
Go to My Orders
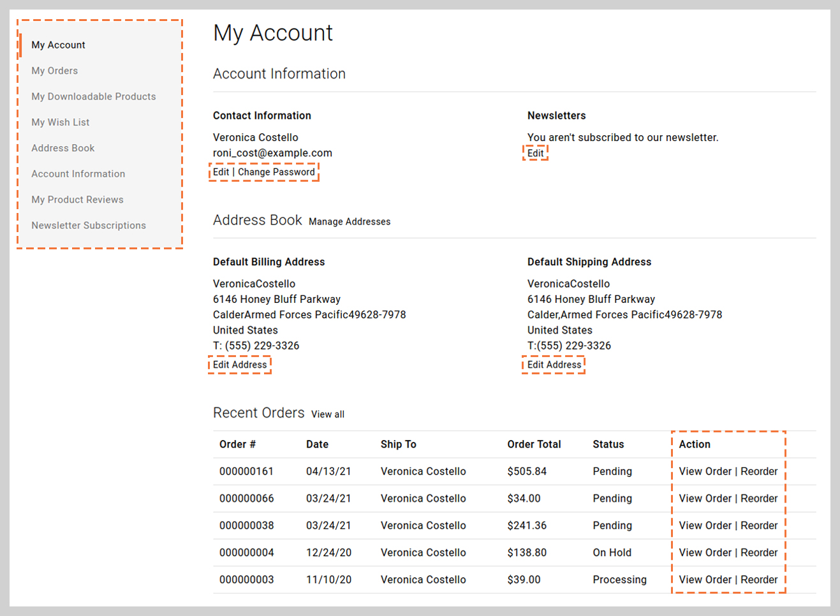[55, 71]
